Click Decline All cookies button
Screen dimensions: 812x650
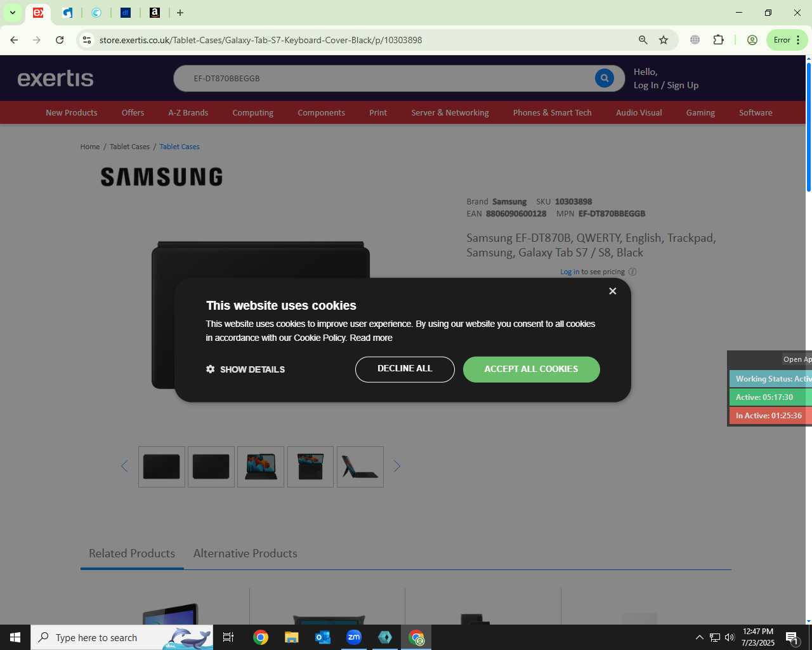tap(405, 369)
